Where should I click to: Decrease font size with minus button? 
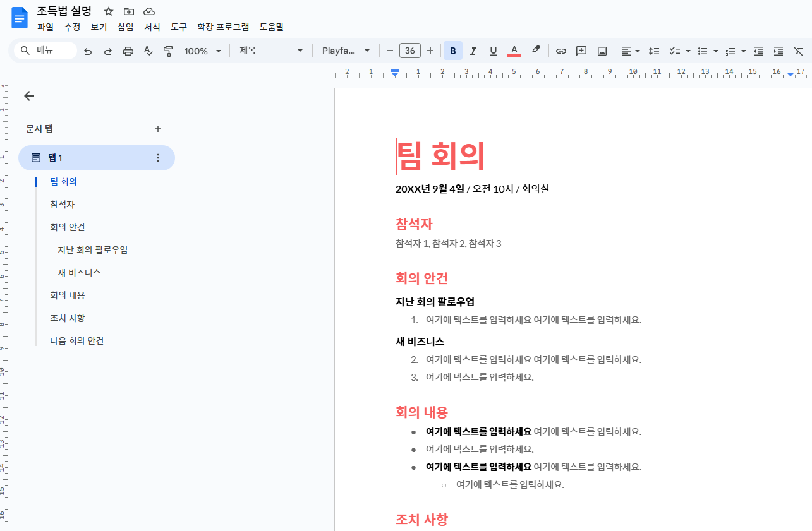tap(390, 51)
